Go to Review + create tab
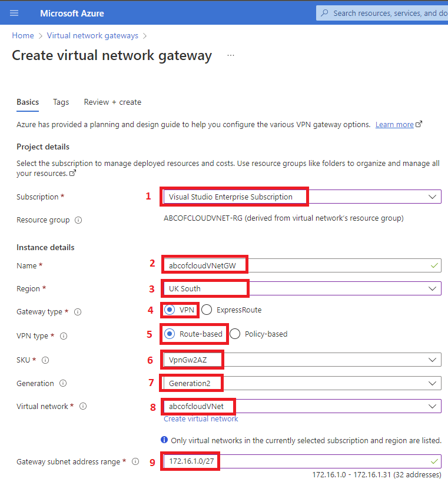The image size is (448, 482). tap(112, 102)
